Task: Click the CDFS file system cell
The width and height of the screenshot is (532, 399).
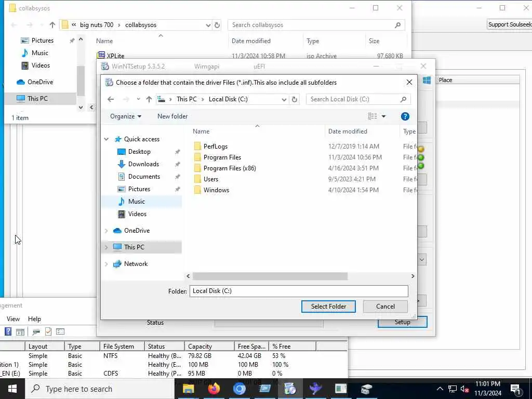Action: click(111, 374)
